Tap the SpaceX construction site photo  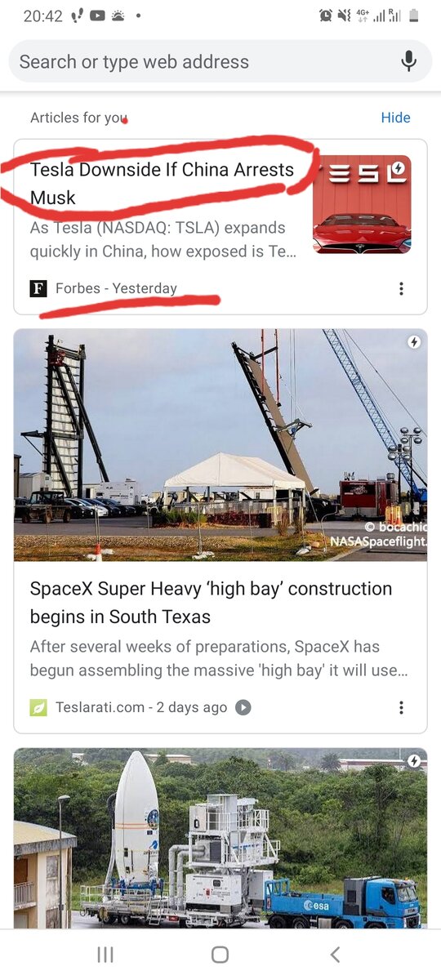click(220, 445)
